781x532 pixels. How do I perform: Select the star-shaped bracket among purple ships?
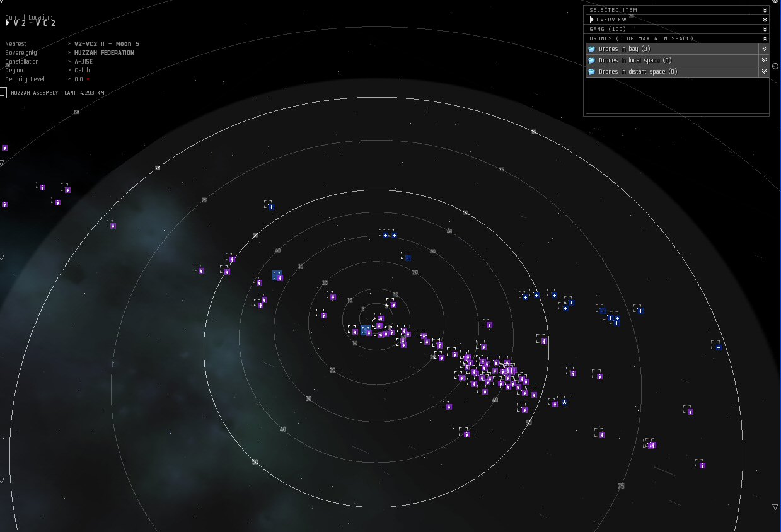564,402
